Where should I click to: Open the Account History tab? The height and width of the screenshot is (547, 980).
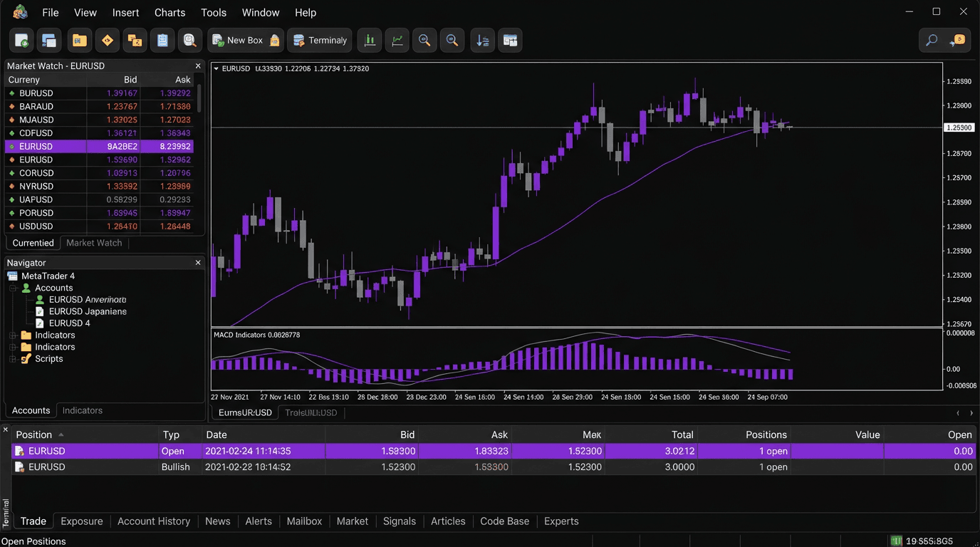coord(154,521)
